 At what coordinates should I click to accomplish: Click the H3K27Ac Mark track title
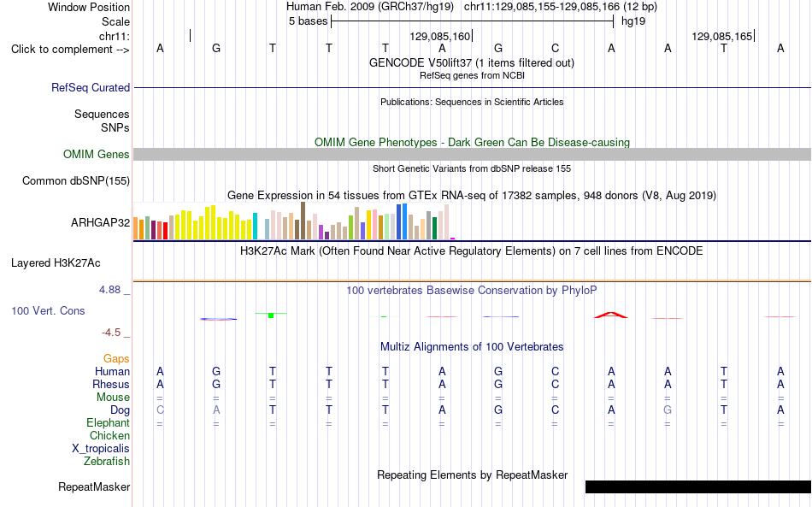[x=472, y=251]
